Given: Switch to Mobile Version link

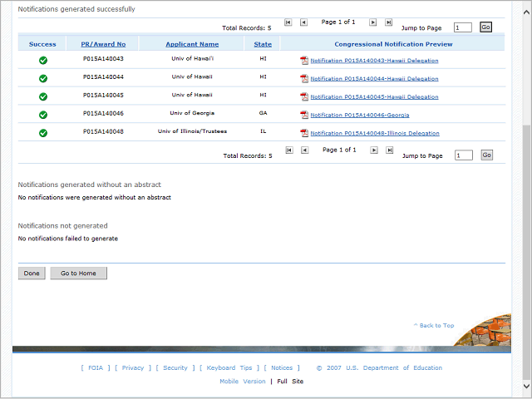Looking at the screenshot, I should (242, 381).
